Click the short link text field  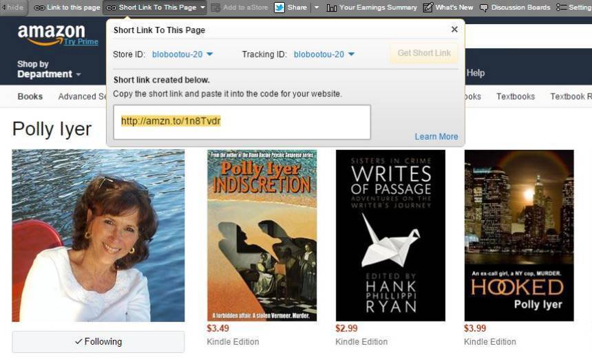tap(242, 122)
